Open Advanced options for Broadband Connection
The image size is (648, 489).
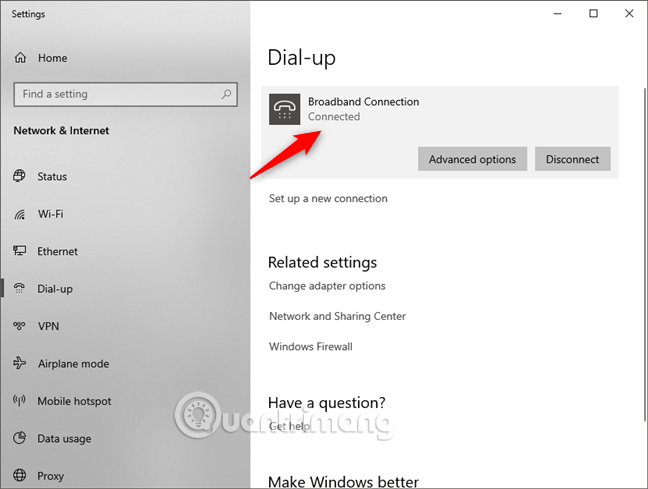pos(472,159)
